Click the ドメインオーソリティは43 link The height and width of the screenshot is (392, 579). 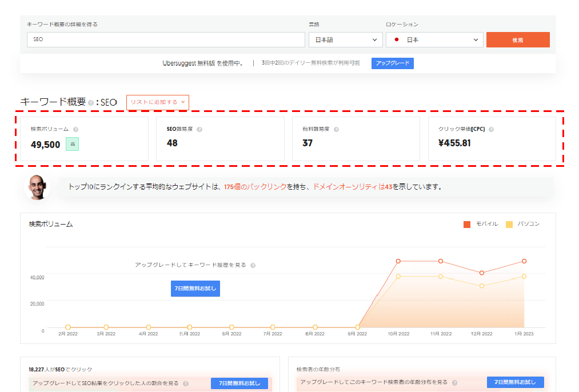tap(352, 187)
